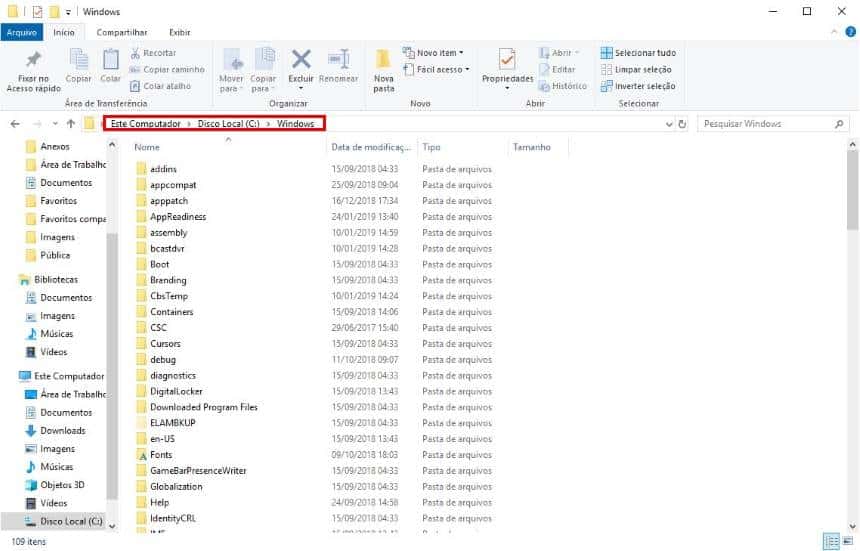Select the Downloaded Program Files folder
860x551 pixels.
click(203, 407)
